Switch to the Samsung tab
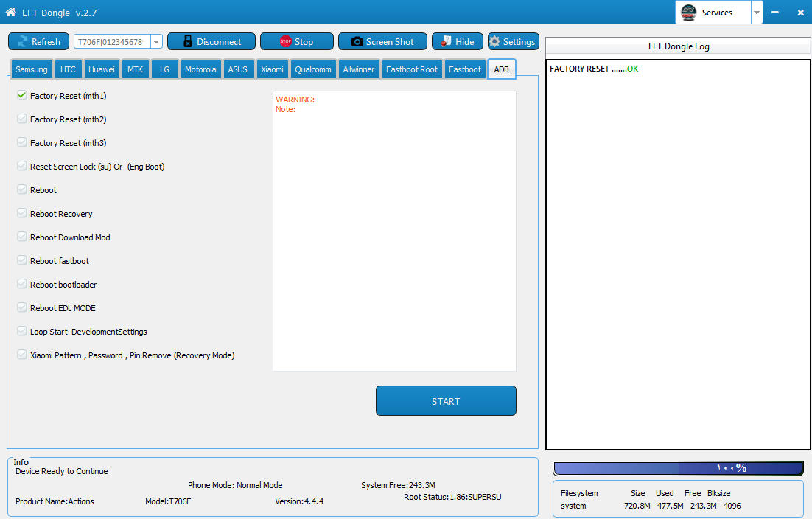The height and width of the screenshot is (519, 812). coord(32,69)
